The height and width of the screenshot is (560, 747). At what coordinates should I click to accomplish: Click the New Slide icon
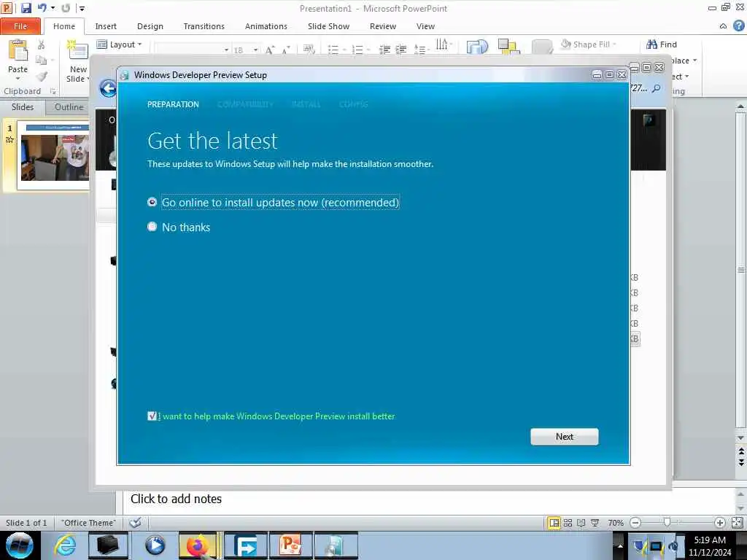(77, 51)
